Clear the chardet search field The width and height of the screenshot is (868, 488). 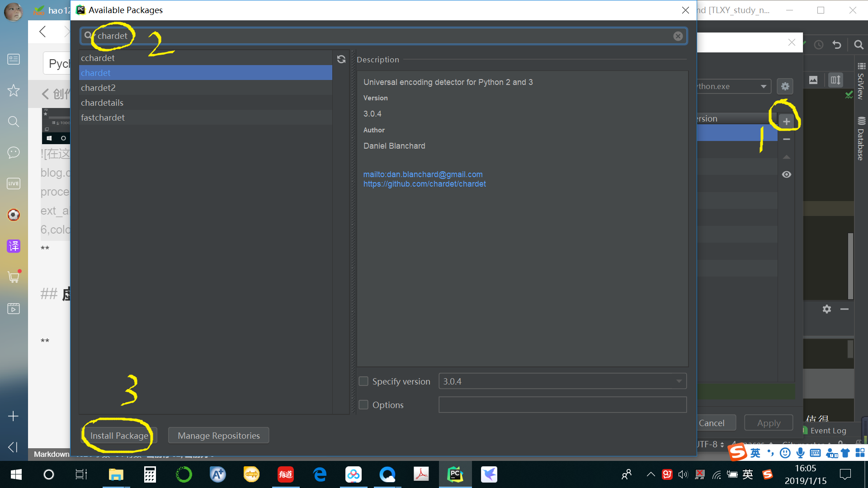678,36
